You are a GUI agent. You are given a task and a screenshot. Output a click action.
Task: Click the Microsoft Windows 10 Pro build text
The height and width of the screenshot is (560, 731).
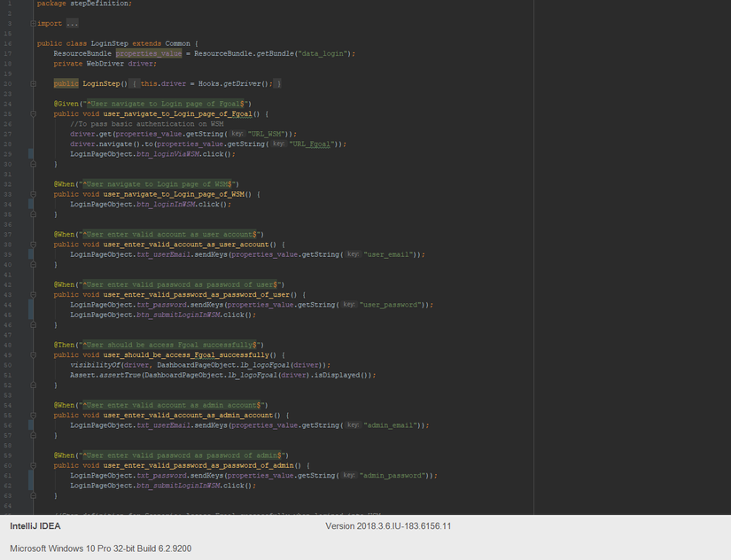pos(101,548)
